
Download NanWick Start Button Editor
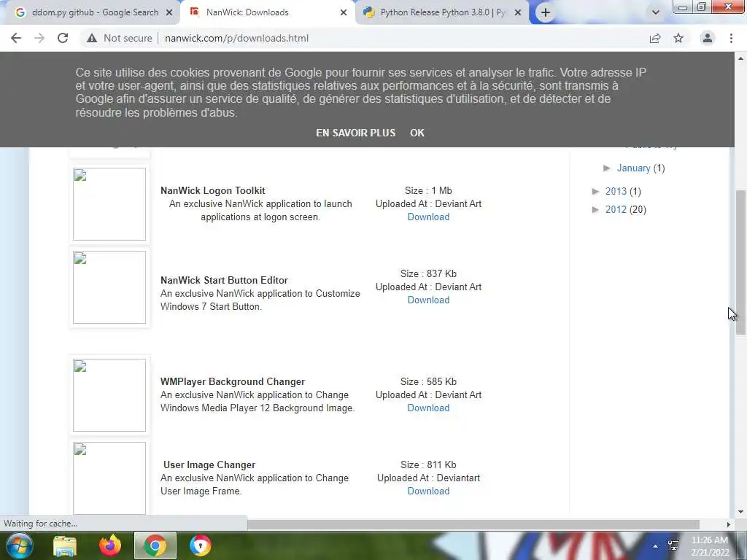428,300
